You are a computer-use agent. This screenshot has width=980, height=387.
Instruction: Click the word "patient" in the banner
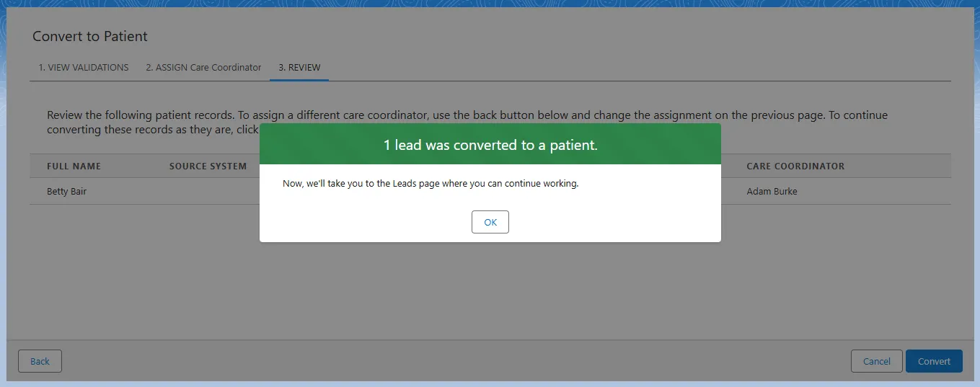pos(573,145)
